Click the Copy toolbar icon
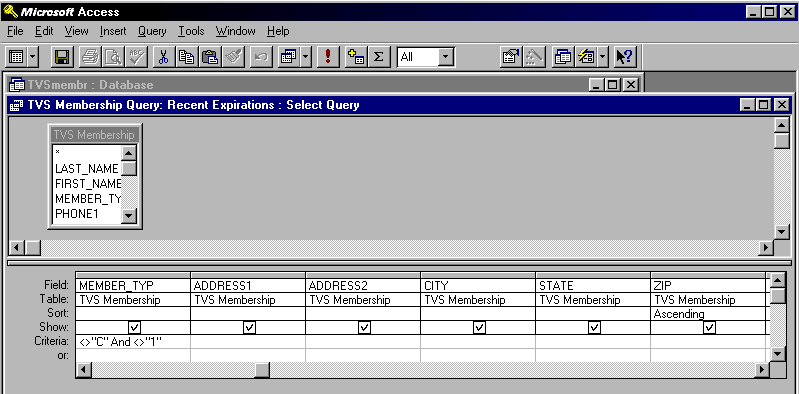Viewport: 799px width, 394px height. coord(186,57)
